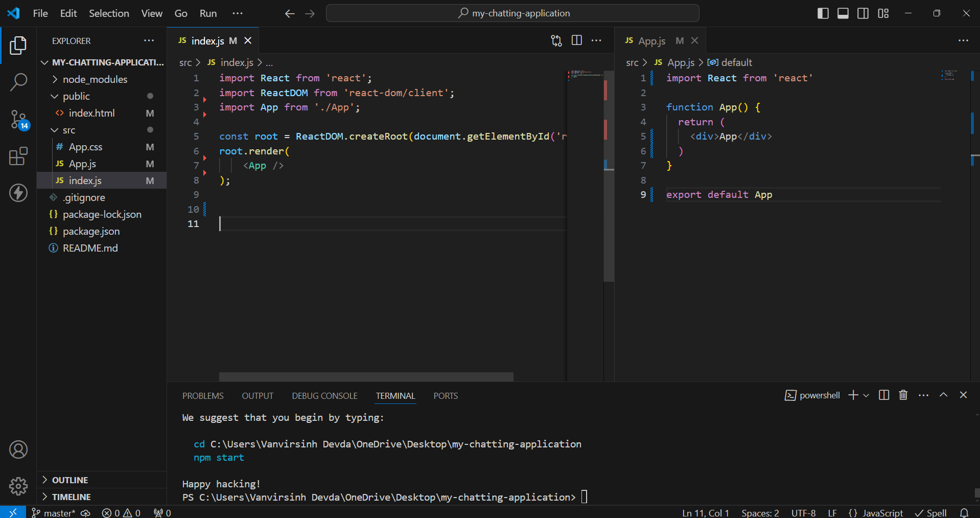Expand the TIMELINE section
Viewport: 980px width, 518px height.
[x=102, y=497]
